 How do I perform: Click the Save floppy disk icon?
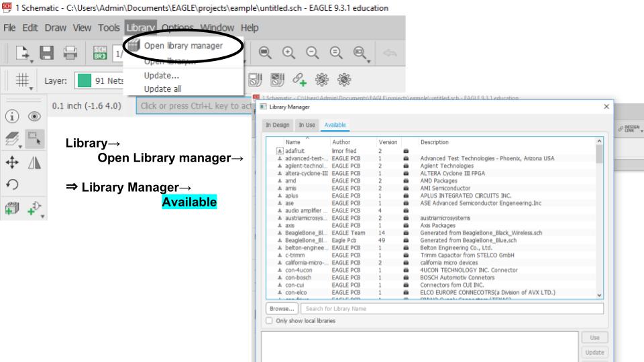pos(46,52)
